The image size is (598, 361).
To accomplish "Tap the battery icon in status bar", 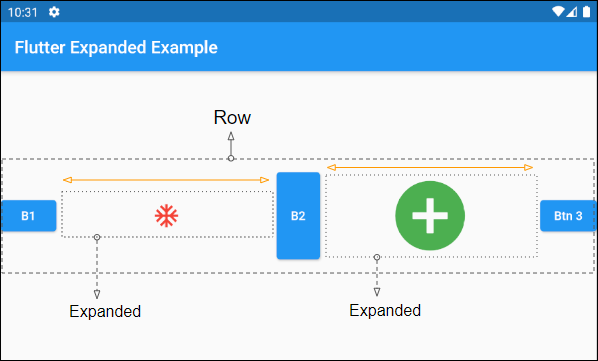I will (587, 12).
